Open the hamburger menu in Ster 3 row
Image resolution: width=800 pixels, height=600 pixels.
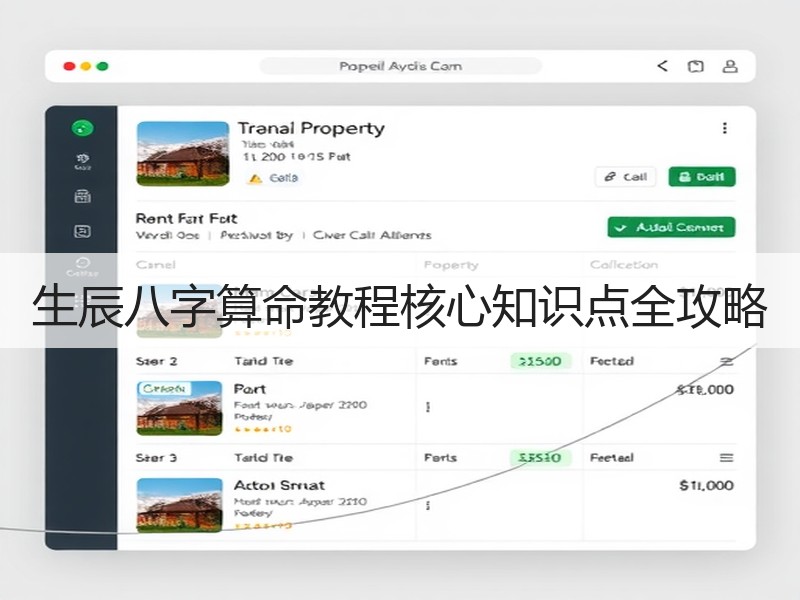(x=727, y=458)
